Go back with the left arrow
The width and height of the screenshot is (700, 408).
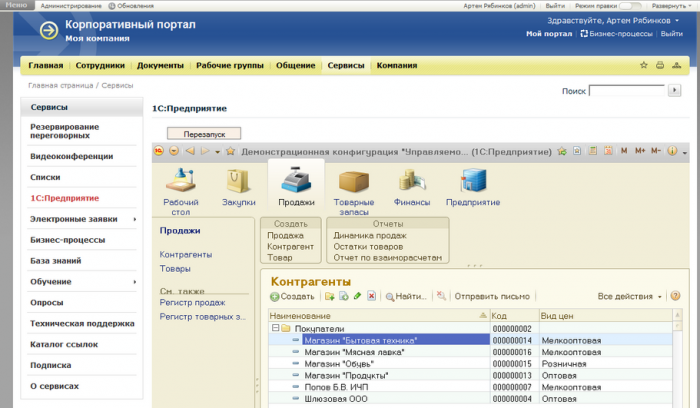point(190,151)
